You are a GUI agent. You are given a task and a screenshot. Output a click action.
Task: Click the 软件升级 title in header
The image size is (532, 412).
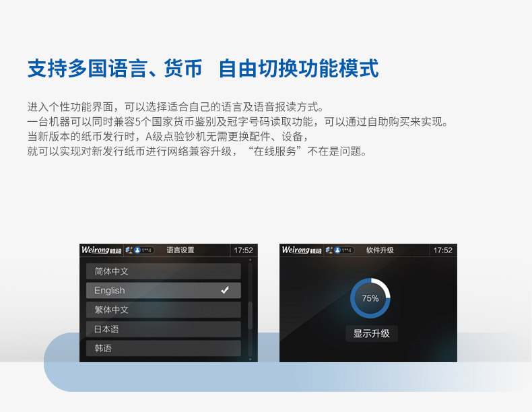[380, 250]
